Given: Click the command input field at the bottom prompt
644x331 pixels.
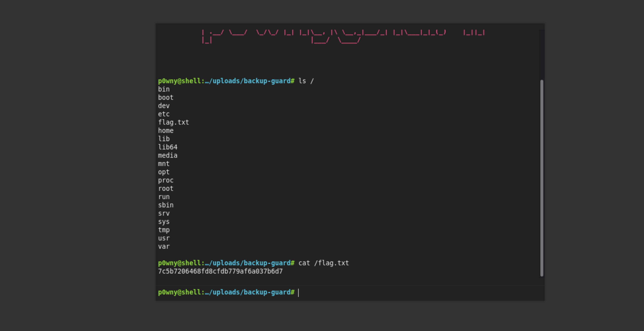Looking at the screenshot, I should tap(420, 292).
